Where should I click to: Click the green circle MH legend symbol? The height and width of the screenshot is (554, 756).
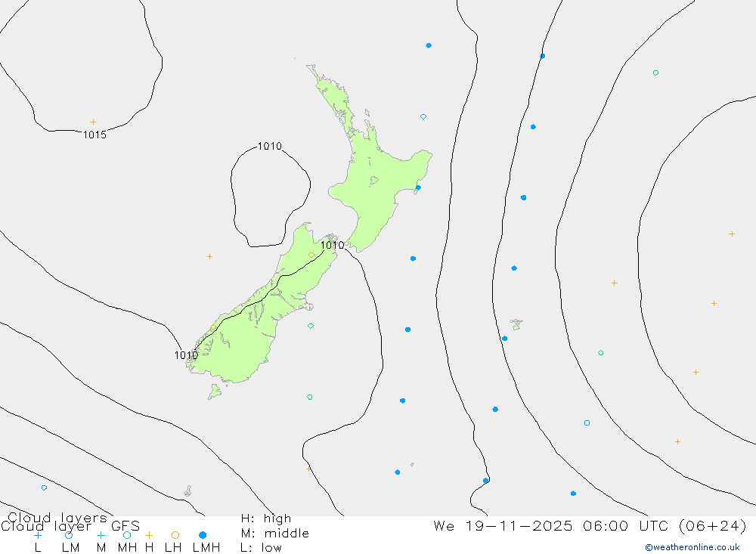click(x=127, y=535)
